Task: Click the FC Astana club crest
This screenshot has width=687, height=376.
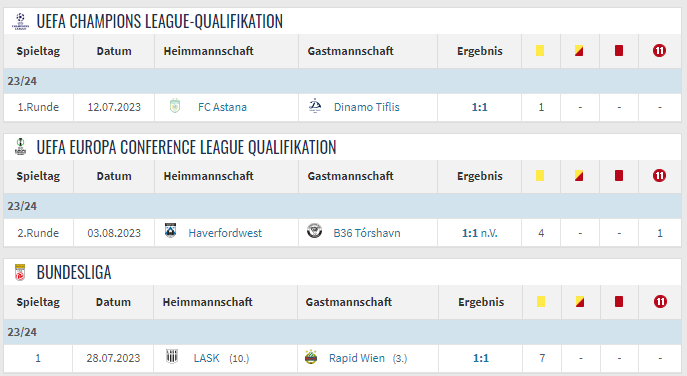Action: [x=175, y=106]
